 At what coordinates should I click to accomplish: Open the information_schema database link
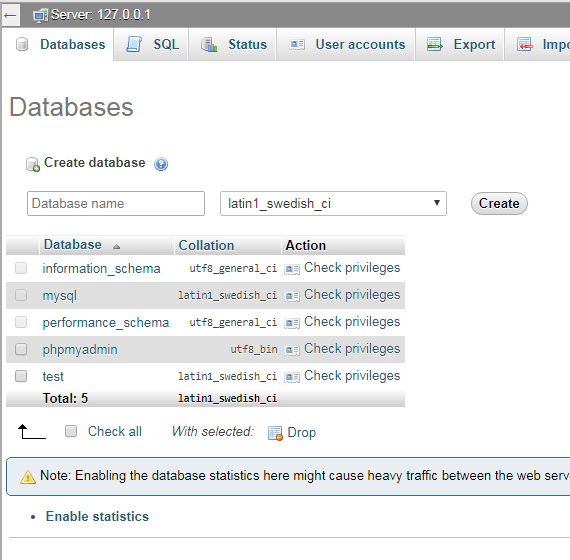(x=101, y=269)
